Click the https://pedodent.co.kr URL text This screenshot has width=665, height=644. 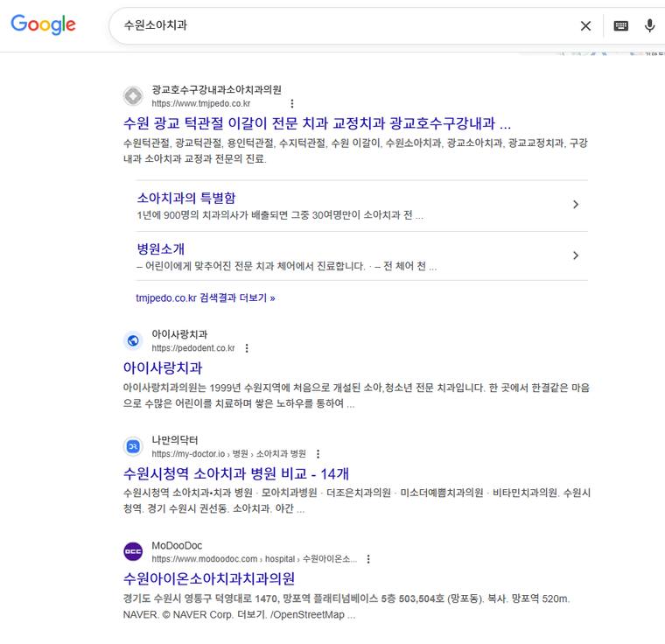click(x=193, y=348)
